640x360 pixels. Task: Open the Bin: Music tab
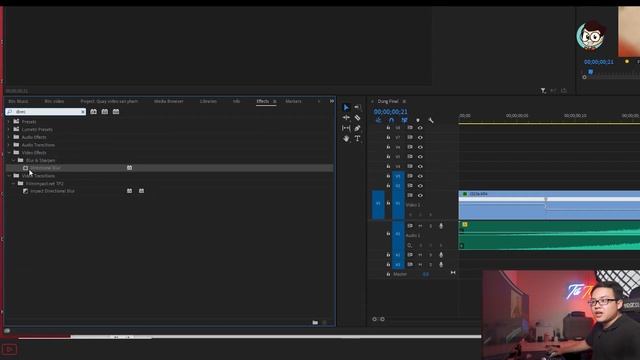coord(18,101)
